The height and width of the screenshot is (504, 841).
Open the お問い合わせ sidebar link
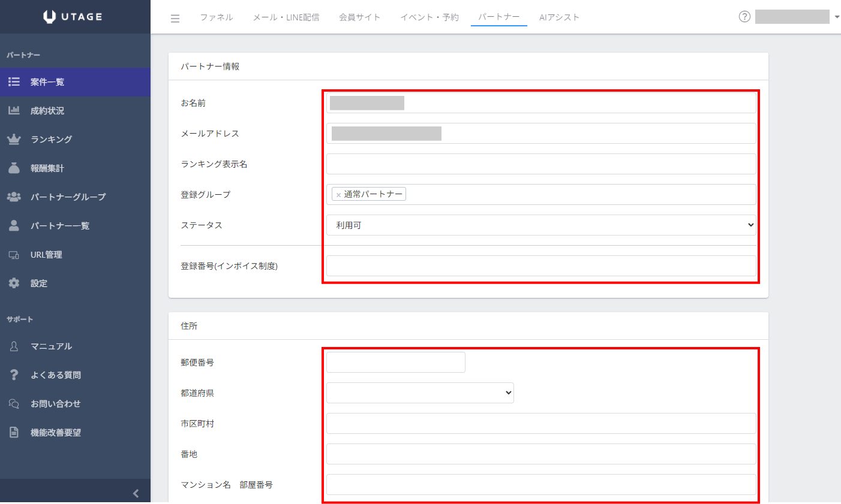[55, 404]
